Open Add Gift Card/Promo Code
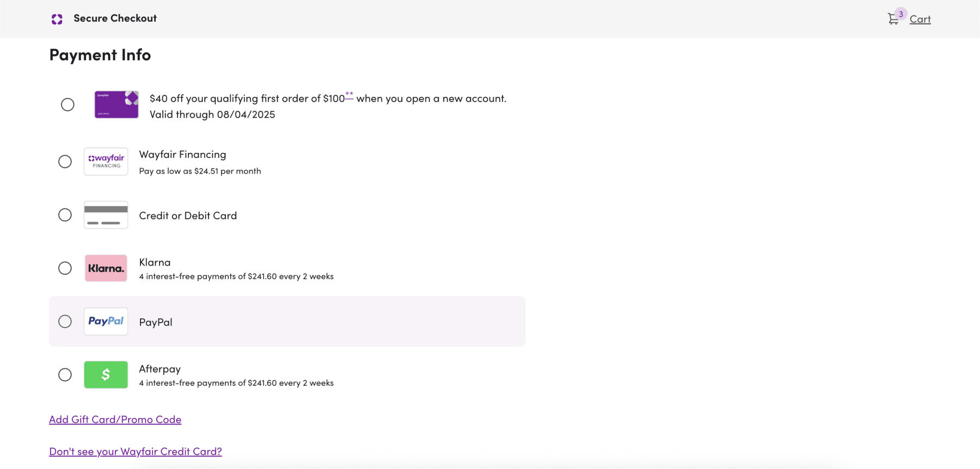 pyautogui.click(x=115, y=419)
